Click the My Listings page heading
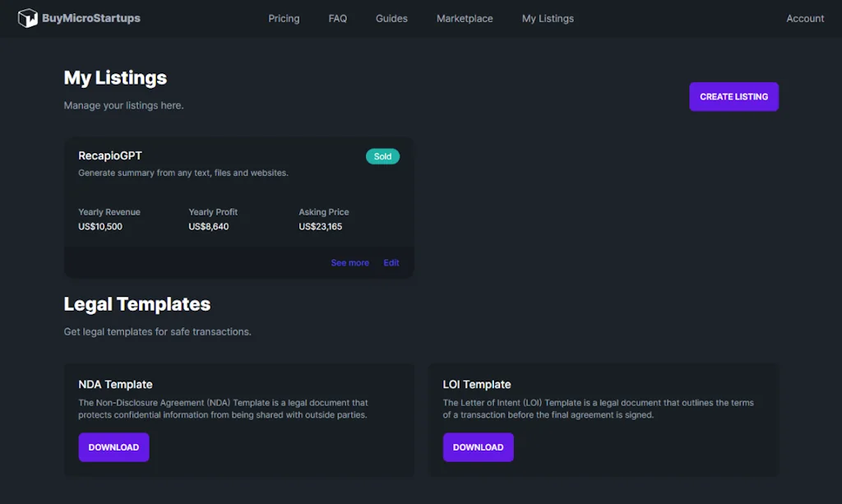 (115, 78)
